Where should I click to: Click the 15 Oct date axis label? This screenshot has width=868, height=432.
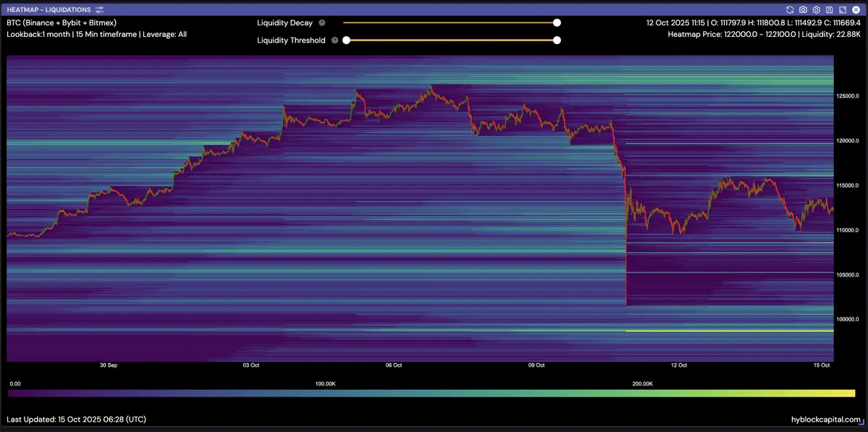click(822, 365)
